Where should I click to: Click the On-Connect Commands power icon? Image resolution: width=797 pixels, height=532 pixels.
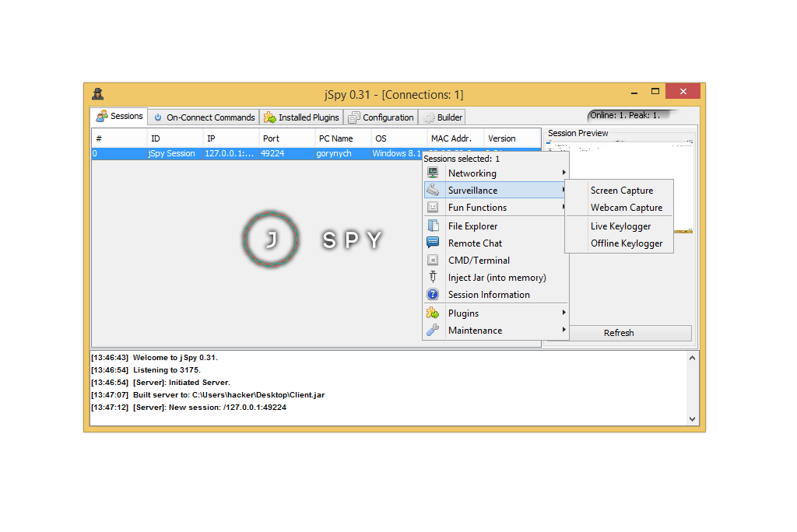pyautogui.click(x=158, y=117)
